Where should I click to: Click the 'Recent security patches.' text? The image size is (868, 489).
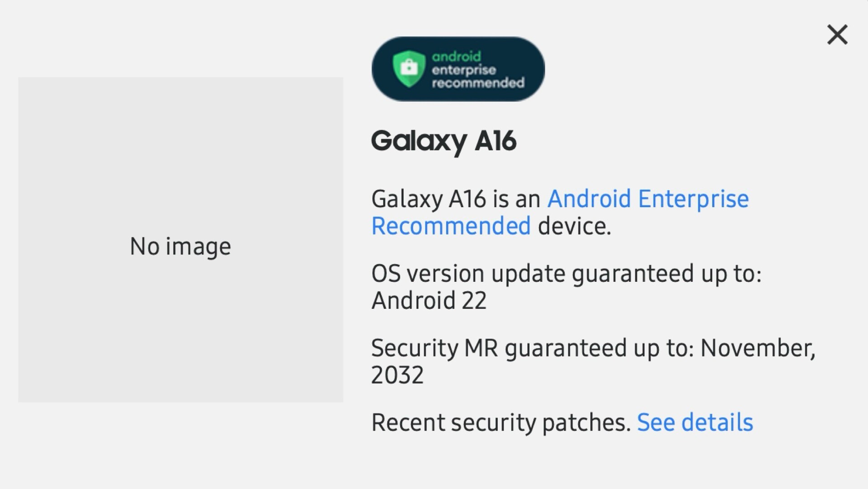point(500,423)
